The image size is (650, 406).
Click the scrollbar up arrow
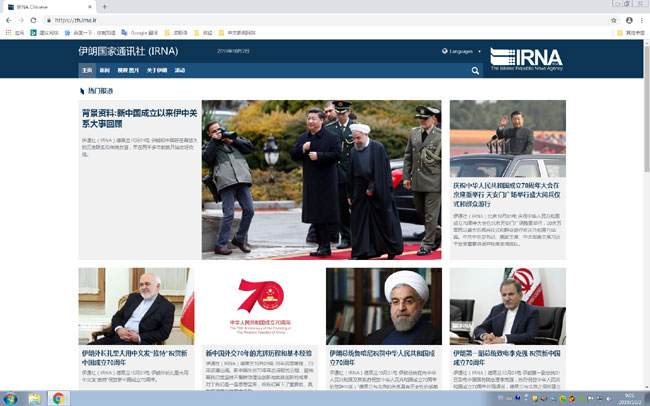[x=646, y=42]
